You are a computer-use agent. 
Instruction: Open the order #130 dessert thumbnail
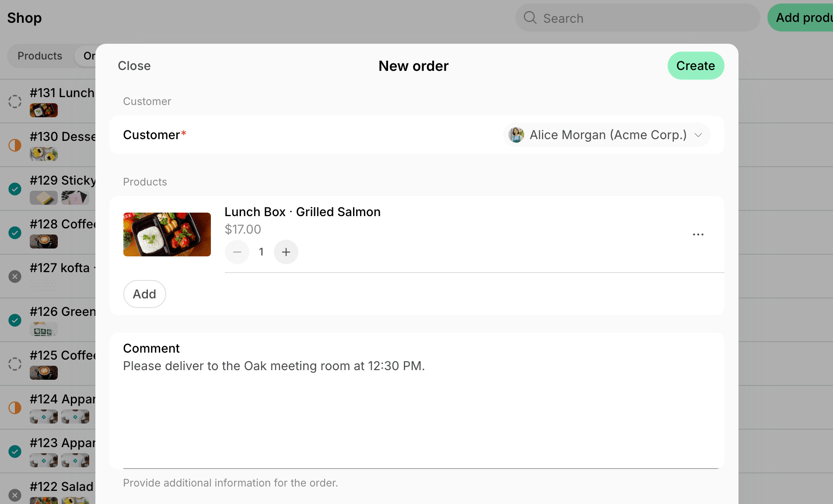(44, 154)
